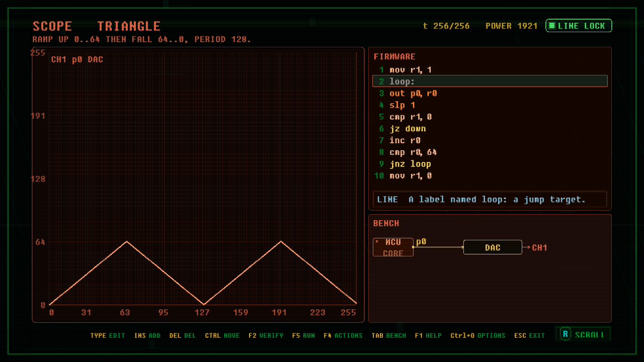
Task: Click the CH1 p0 DAC channel label
Action: 77,59
